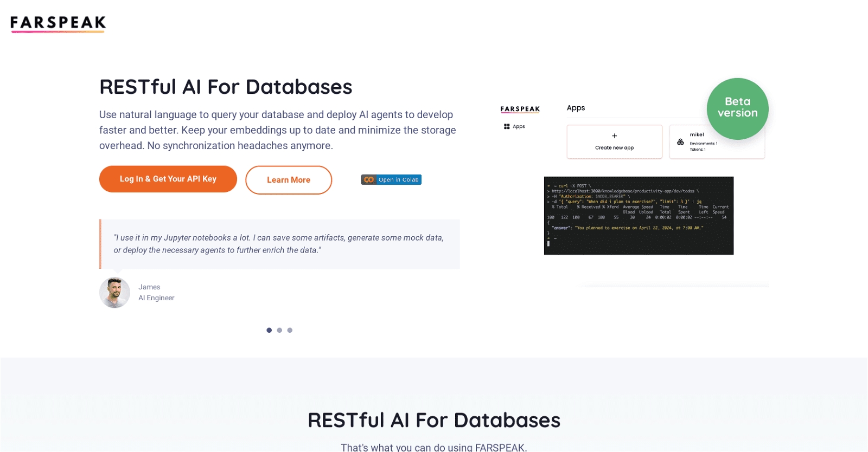Click the mikel app name text
The image size is (868, 452).
click(697, 134)
